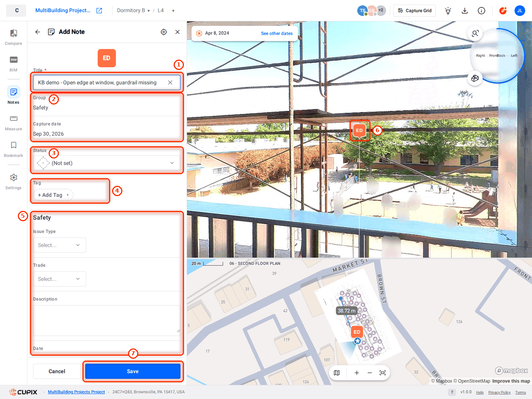Open the Help link in footer
The width and height of the screenshot is (532, 399).
pyautogui.click(x=480, y=393)
